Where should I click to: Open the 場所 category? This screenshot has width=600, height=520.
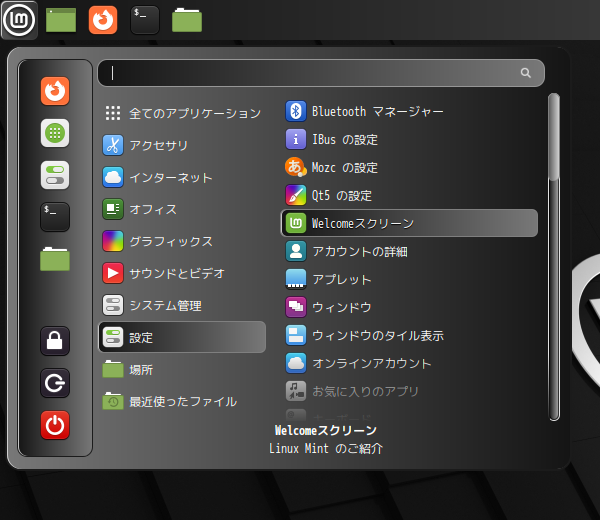click(182, 370)
